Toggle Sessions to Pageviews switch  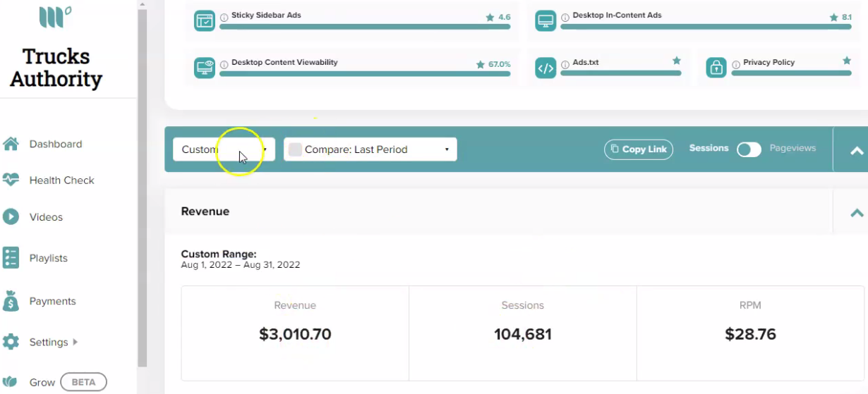click(749, 149)
